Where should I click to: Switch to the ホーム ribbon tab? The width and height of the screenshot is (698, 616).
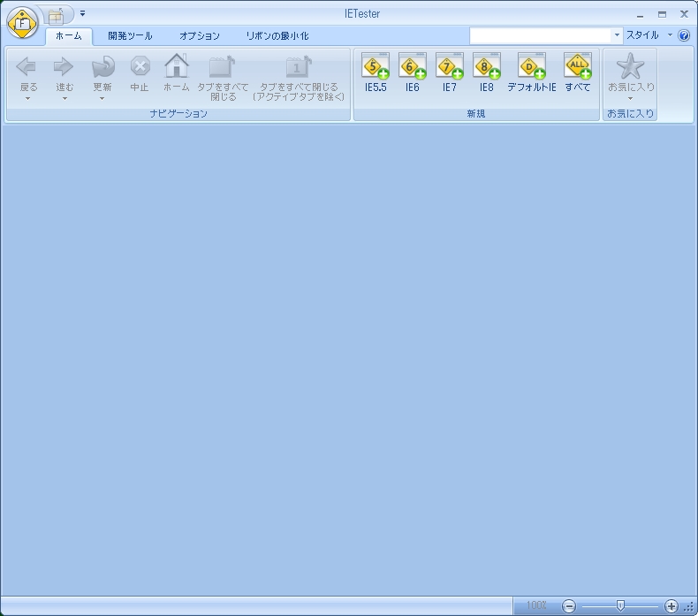(x=69, y=36)
